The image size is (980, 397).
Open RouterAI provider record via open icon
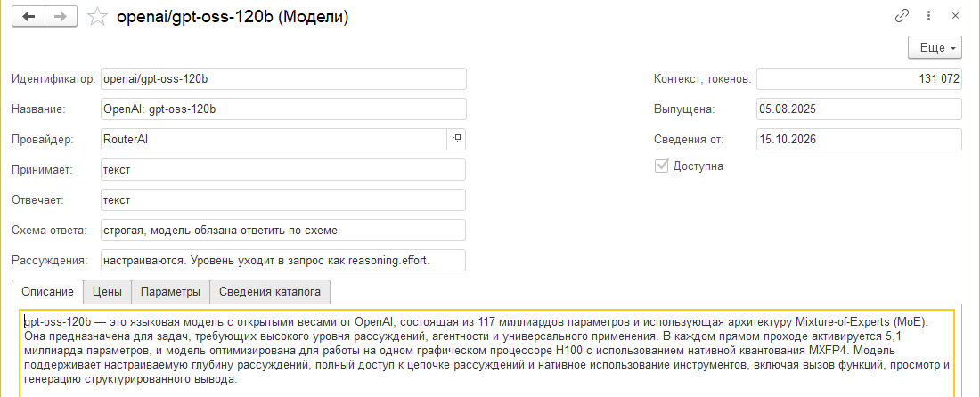coord(456,140)
